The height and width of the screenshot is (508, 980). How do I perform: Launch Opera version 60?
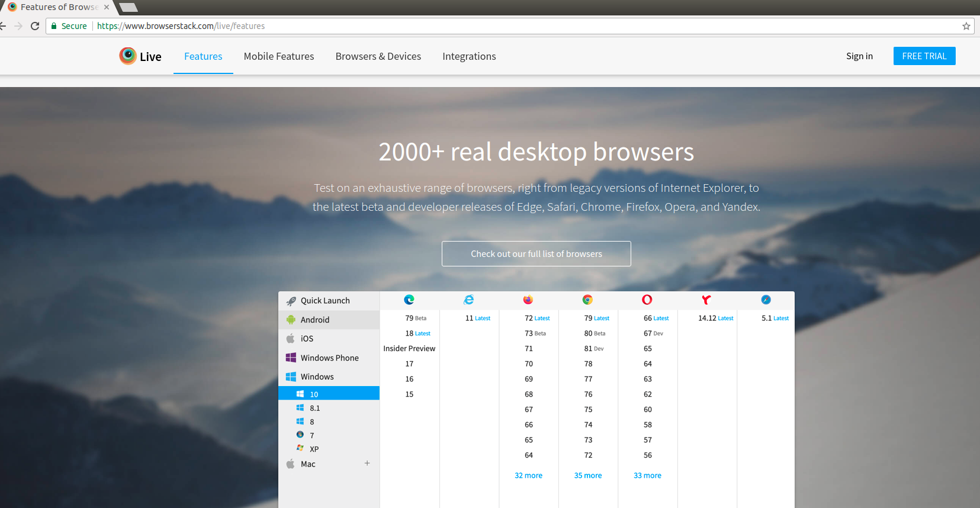point(648,410)
